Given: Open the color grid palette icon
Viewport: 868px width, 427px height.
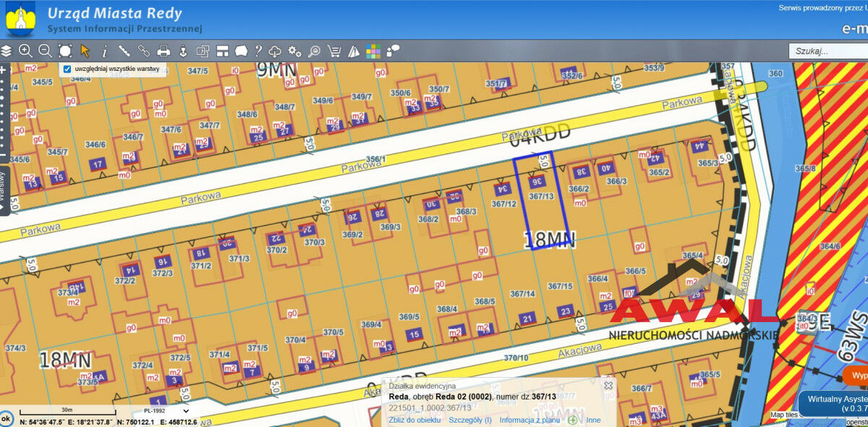Looking at the screenshot, I should [x=373, y=51].
